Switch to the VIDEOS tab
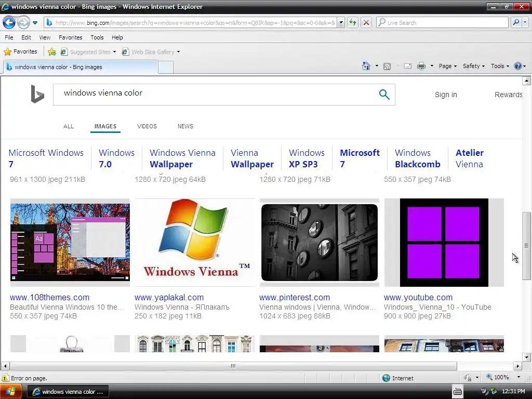Viewport: 532px width, 399px height. (147, 126)
